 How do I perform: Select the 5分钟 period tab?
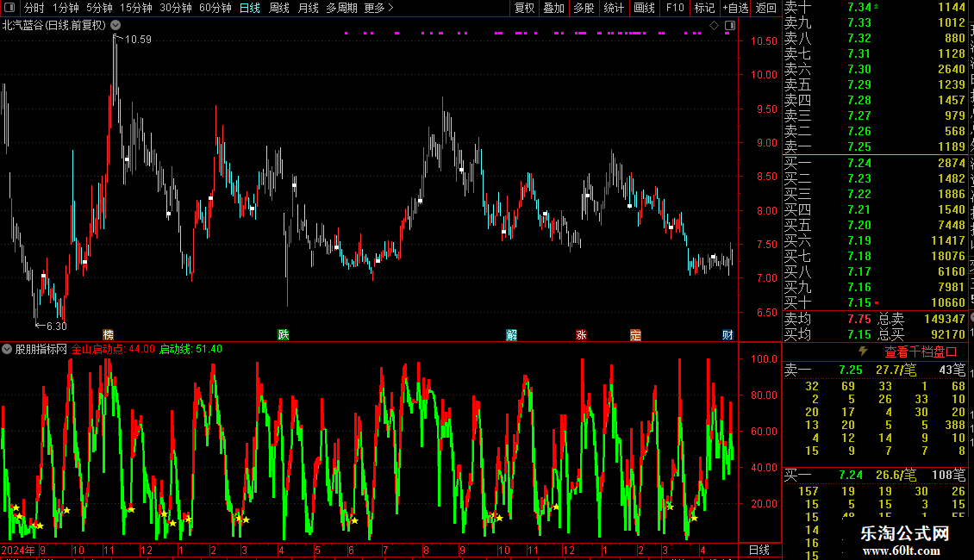(99, 8)
